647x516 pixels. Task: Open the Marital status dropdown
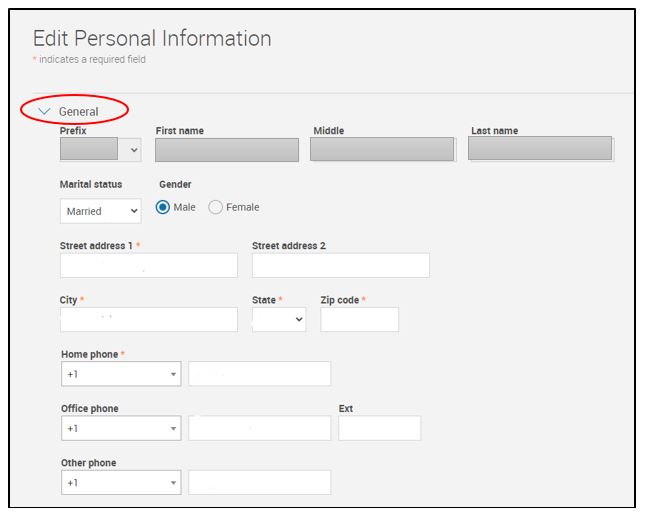coord(101,211)
